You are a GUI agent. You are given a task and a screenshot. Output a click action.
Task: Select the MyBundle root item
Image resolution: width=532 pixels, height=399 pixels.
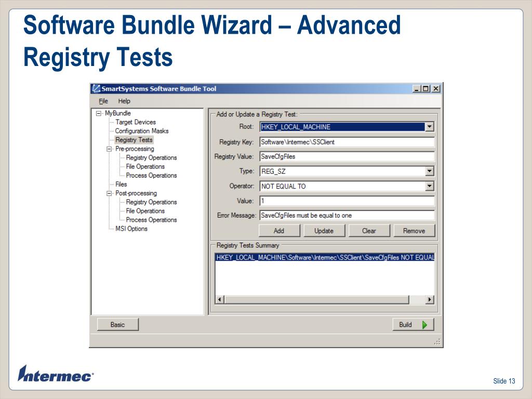tap(118, 113)
